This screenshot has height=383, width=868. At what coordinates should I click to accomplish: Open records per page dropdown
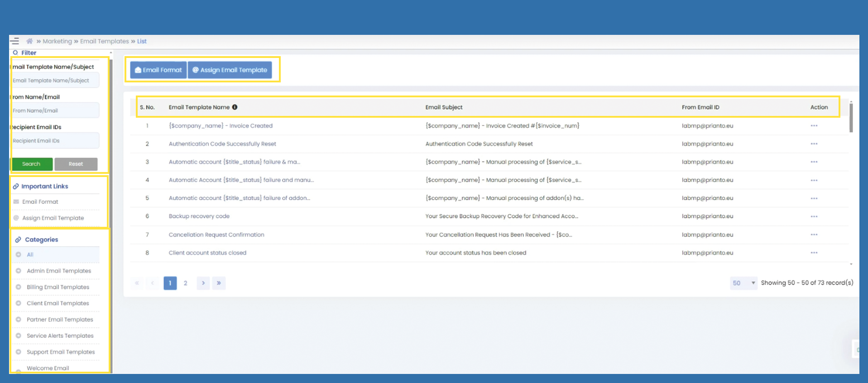pyautogui.click(x=743, y=283)
